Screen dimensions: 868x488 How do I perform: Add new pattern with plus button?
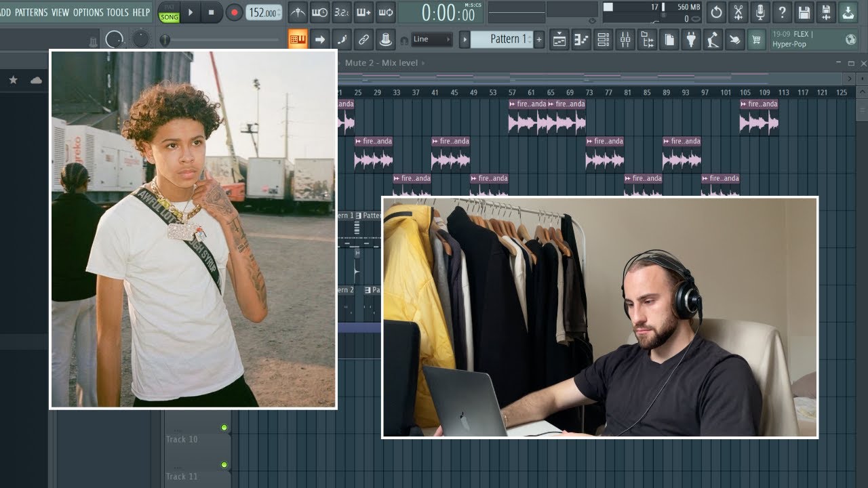tap(539, 39)
